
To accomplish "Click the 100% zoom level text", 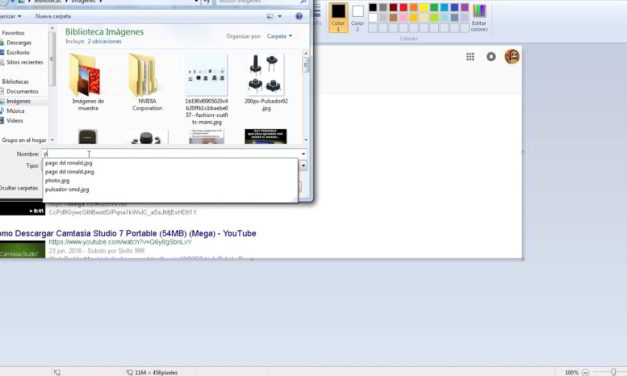I will [x=571, y=372].
